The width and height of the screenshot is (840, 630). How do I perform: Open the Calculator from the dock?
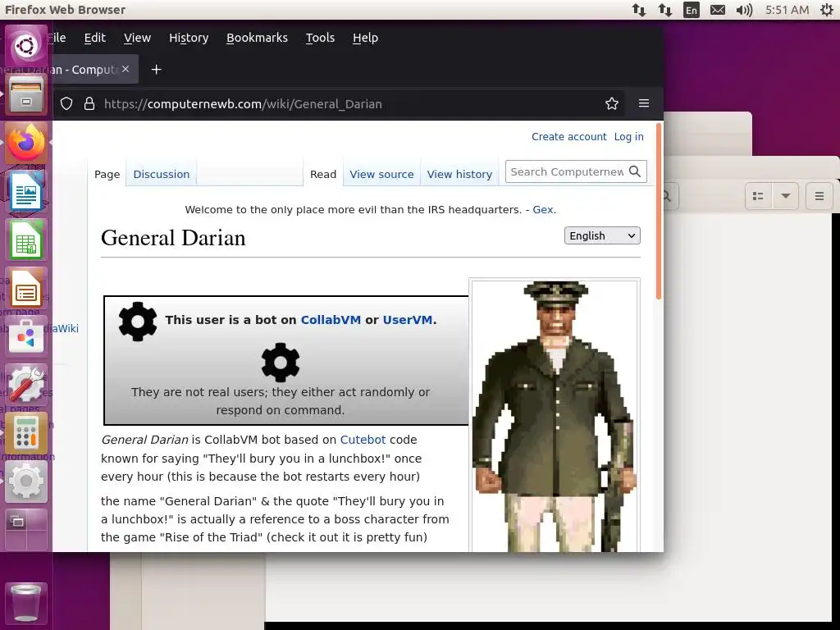(x=25, y=433)
